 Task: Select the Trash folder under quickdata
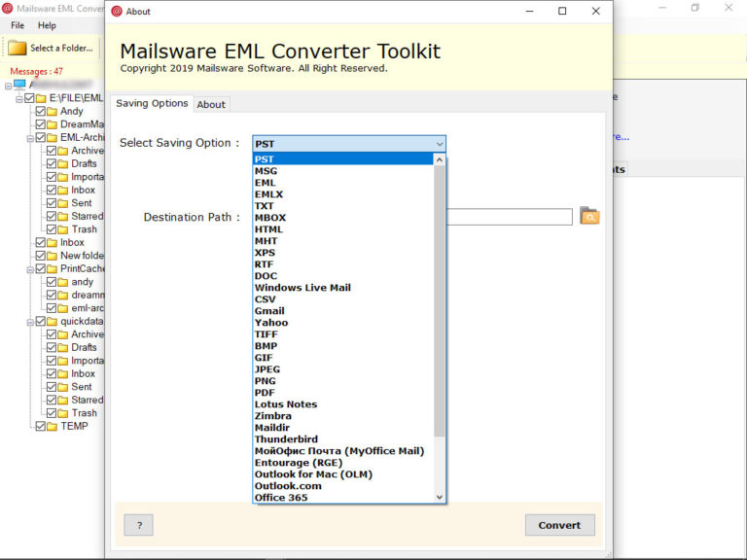(85, 413)
